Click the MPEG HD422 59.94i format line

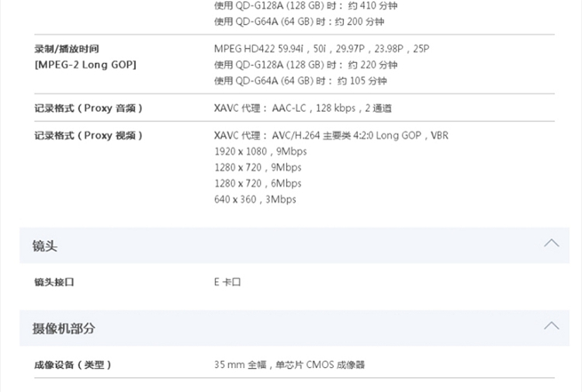321,49
